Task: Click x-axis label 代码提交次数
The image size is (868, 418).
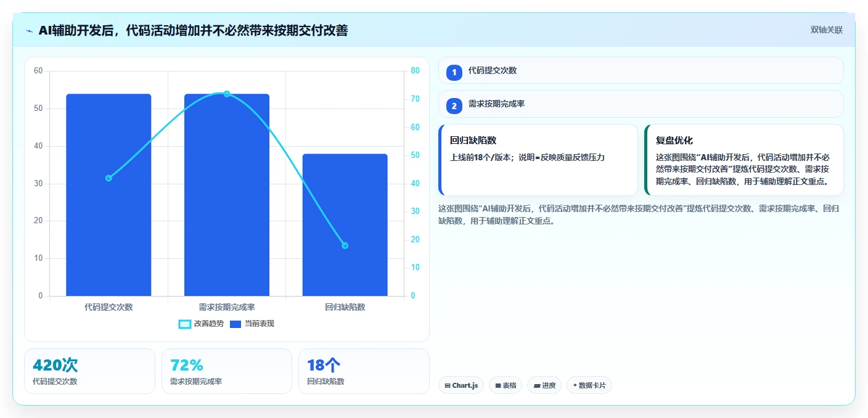Action: tap(108, 307)
